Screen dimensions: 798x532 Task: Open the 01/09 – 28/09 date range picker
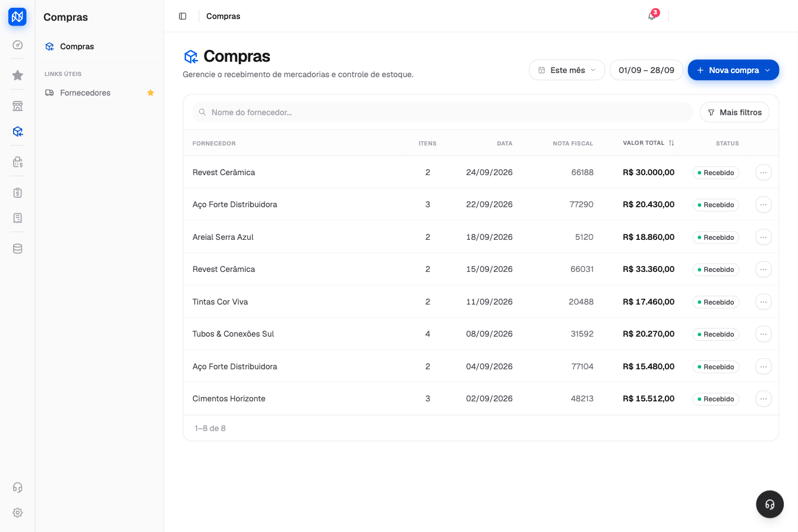646,70
